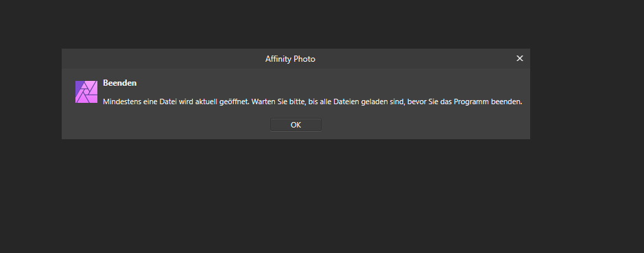This screenshot has width=644, height=253.
Task: Click the Affinity Photo logo icon
Action: coord(86,92)
